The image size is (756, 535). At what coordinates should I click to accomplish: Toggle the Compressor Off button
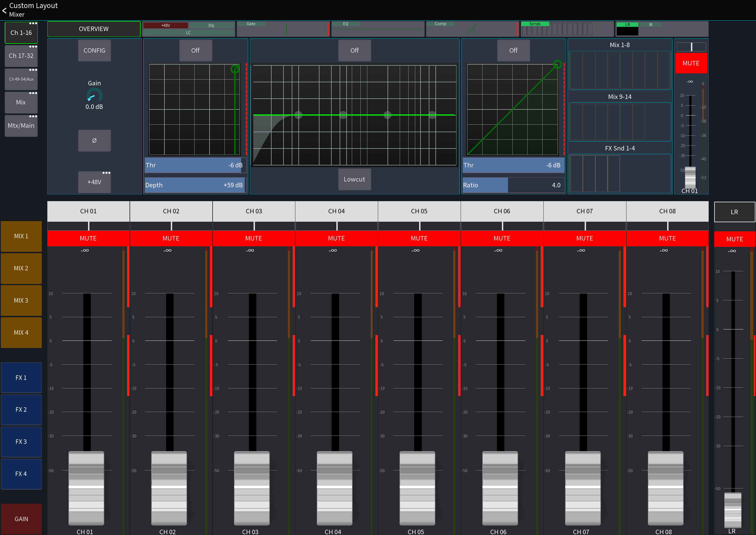(x=513, y=50)
